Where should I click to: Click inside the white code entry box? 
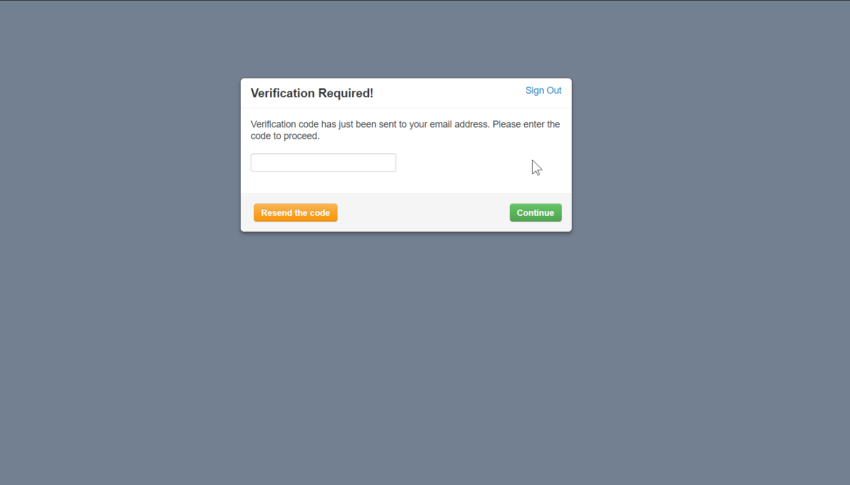323,163
